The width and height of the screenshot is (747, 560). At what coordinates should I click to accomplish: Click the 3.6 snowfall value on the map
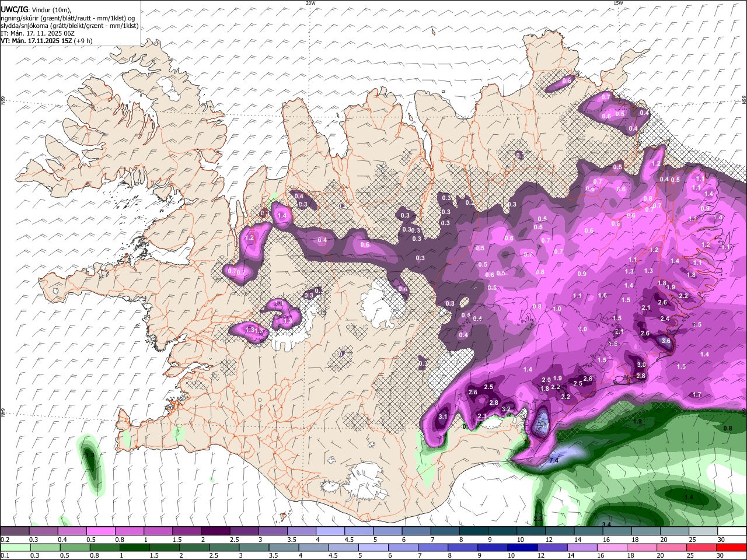[666, 341]
